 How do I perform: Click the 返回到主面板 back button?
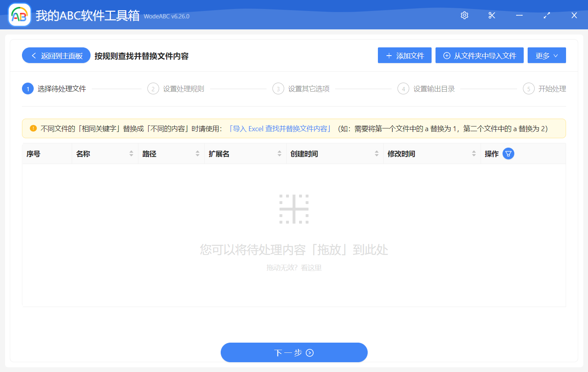click(x=56, y=55)
